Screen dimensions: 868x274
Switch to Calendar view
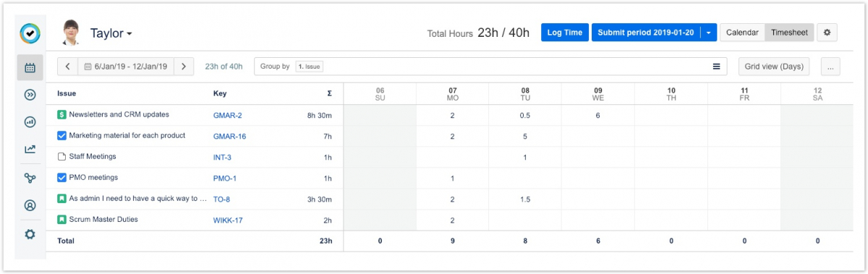pos(742,33)
